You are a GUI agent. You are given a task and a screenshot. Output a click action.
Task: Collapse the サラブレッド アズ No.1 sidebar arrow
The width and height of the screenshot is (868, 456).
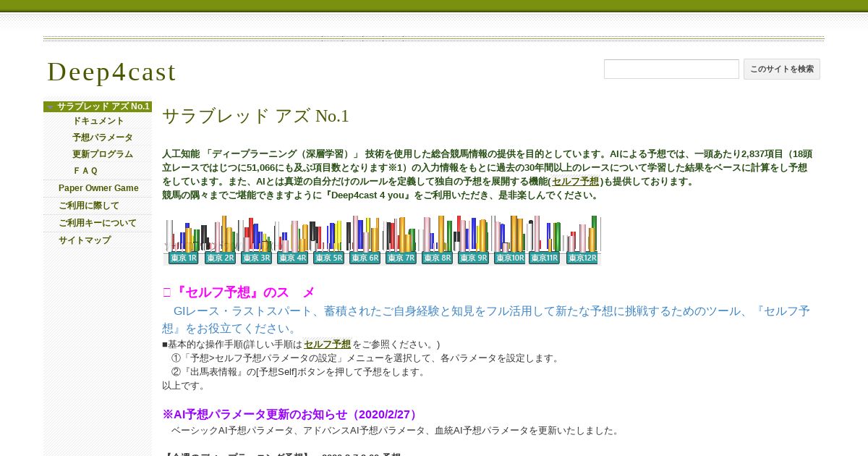(50, 107)
